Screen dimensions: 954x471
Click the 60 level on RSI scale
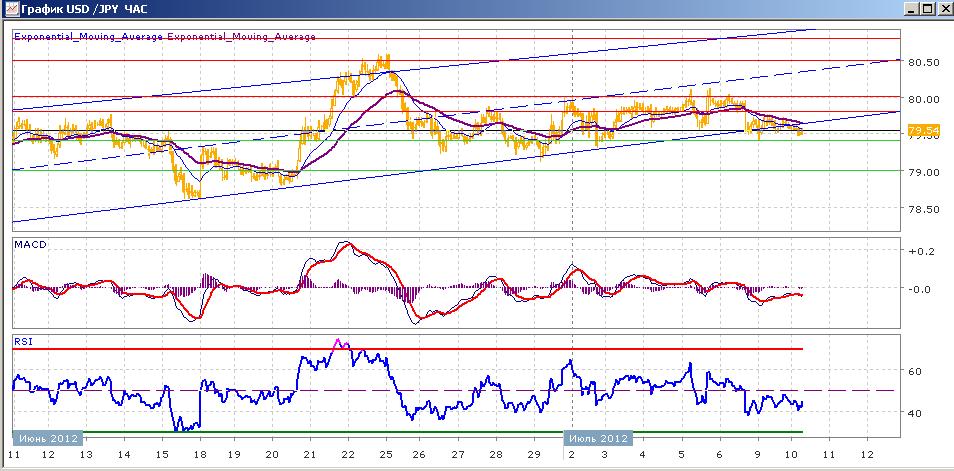914,371
